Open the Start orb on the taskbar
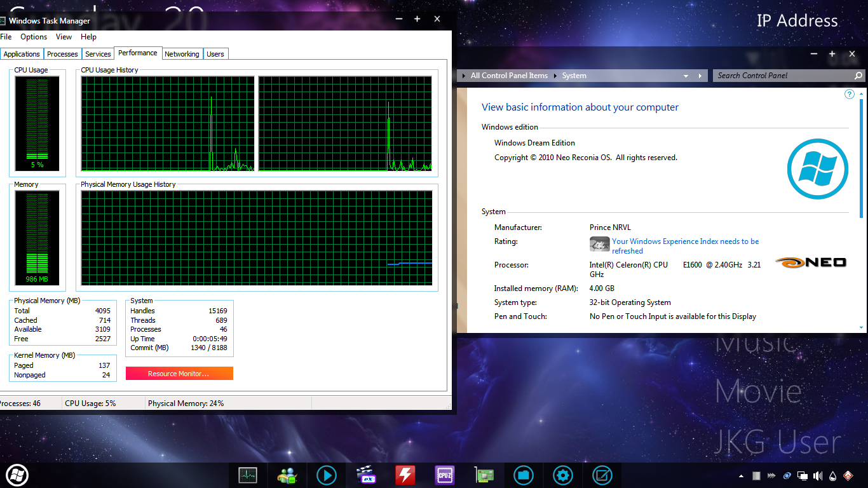Image resolution: width=868 pixels, height=488 pixels. (17, 475)
